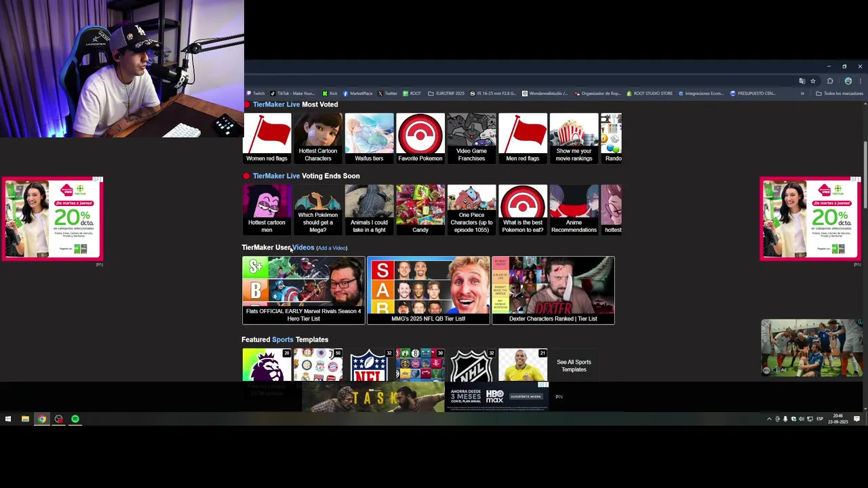Click the rugby video ad thumbnail
This screenshot has height=488, width=868.
[x=812, y=348]
